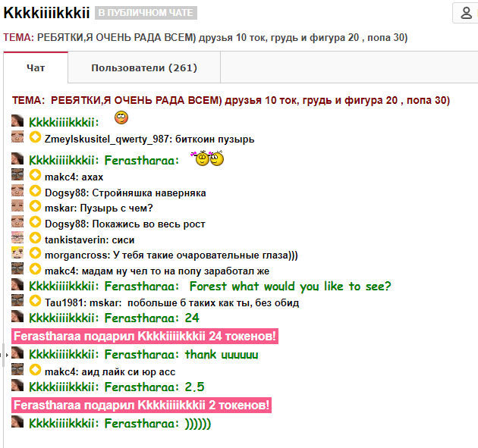Click the gold badge beside Zmeylskusitel_qwerty_987
The image size is (478, 448).
[35, 138]
